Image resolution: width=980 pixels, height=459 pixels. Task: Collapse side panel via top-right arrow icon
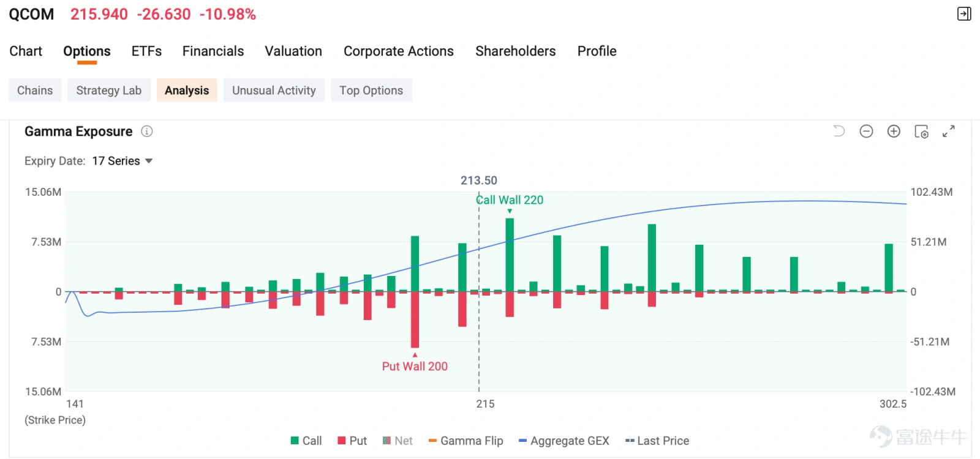(964, 14)
